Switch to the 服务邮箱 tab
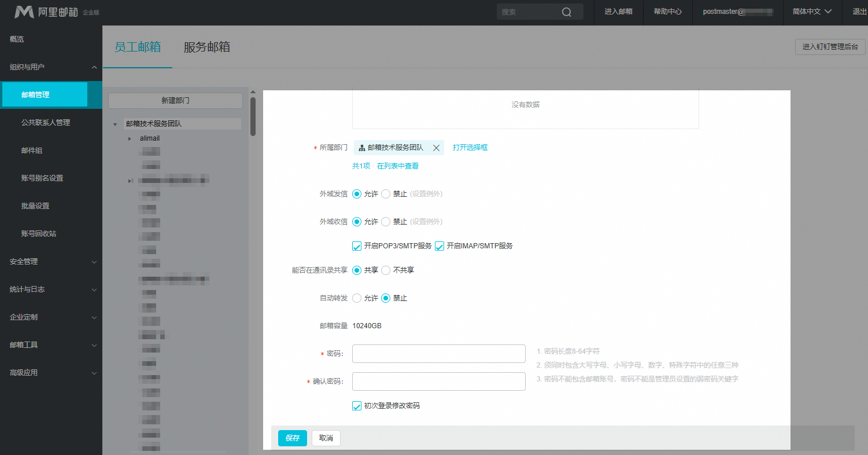The height and width of the screenshot is (455, 868). [x=207, y=47]
